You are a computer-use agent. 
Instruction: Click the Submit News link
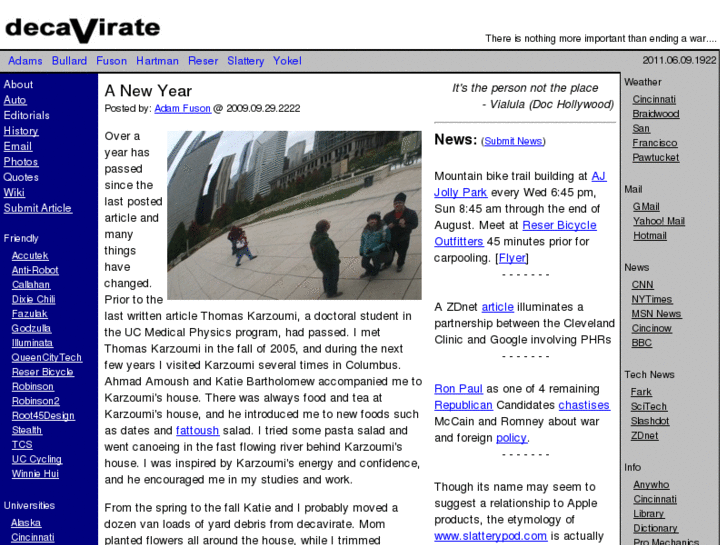click(513, 141)
